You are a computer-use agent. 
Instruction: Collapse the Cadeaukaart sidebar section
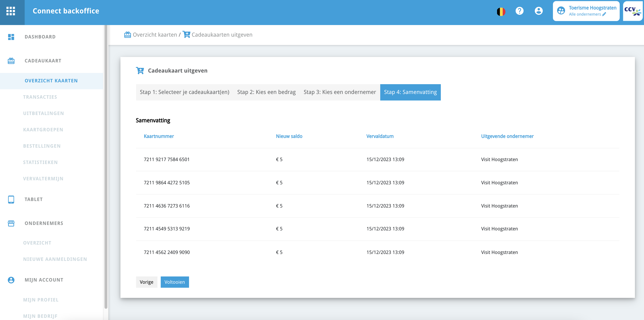pyautogui.click(x=43, y=61)
